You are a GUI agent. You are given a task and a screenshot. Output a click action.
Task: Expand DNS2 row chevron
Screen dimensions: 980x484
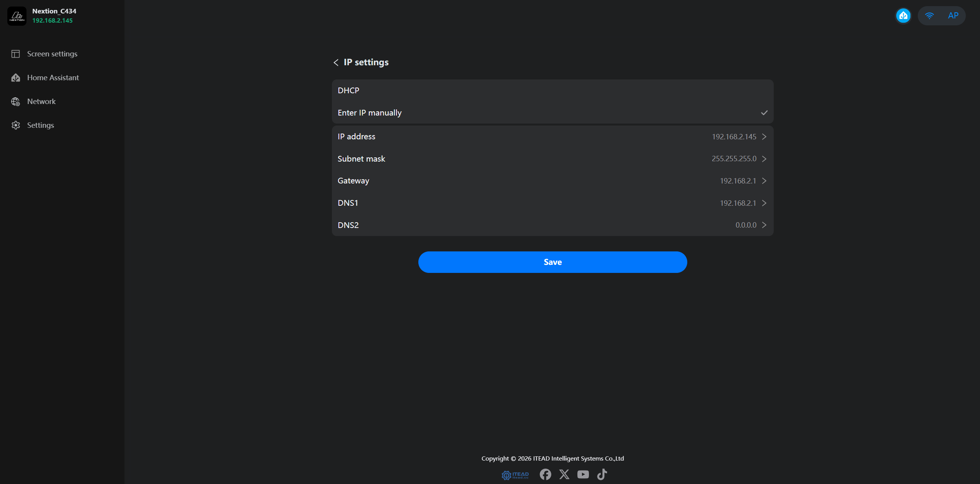(x=764, y=225)
